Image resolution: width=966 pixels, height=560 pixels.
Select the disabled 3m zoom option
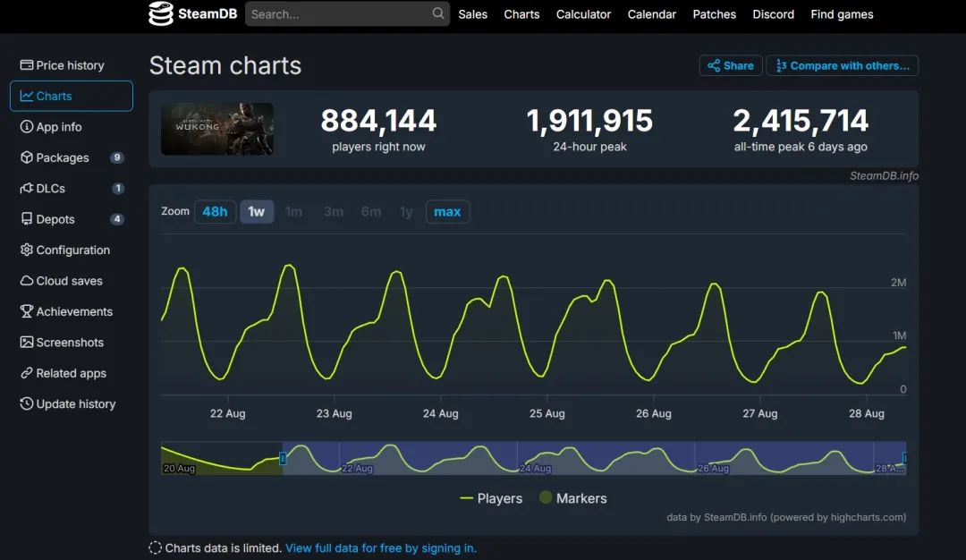[x=334, y=212]
